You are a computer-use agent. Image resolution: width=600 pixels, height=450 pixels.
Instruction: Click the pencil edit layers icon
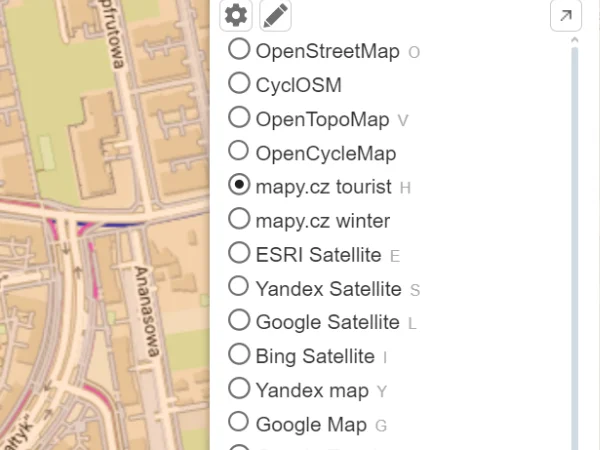coord(275,16)
